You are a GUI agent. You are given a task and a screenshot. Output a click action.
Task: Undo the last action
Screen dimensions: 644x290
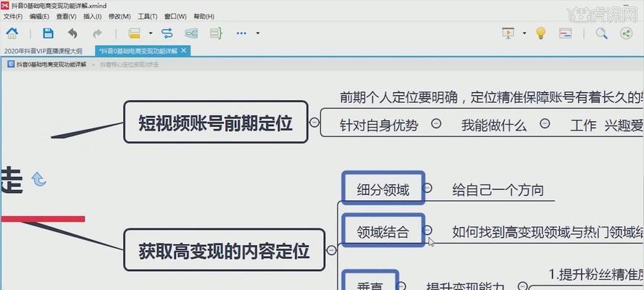point(72,33)
